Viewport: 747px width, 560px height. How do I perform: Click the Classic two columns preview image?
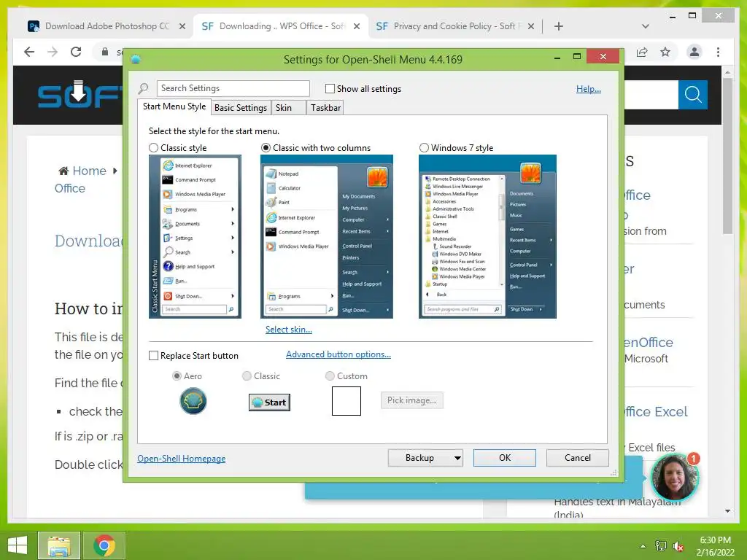click(327, 237)
